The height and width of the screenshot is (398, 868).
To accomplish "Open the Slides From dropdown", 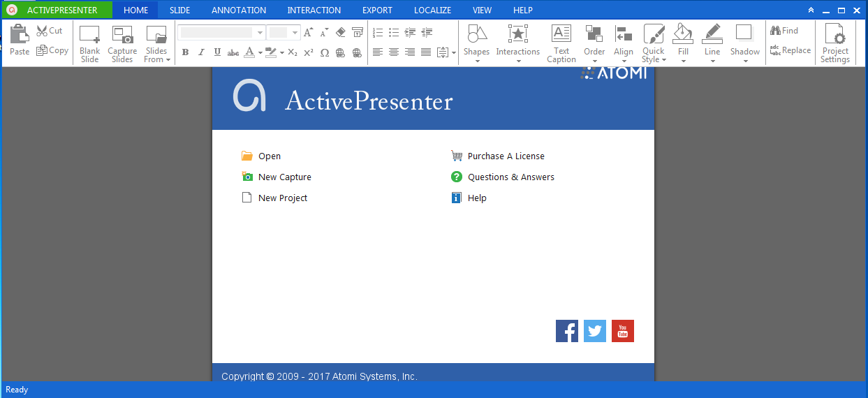I will click(156, 44).
